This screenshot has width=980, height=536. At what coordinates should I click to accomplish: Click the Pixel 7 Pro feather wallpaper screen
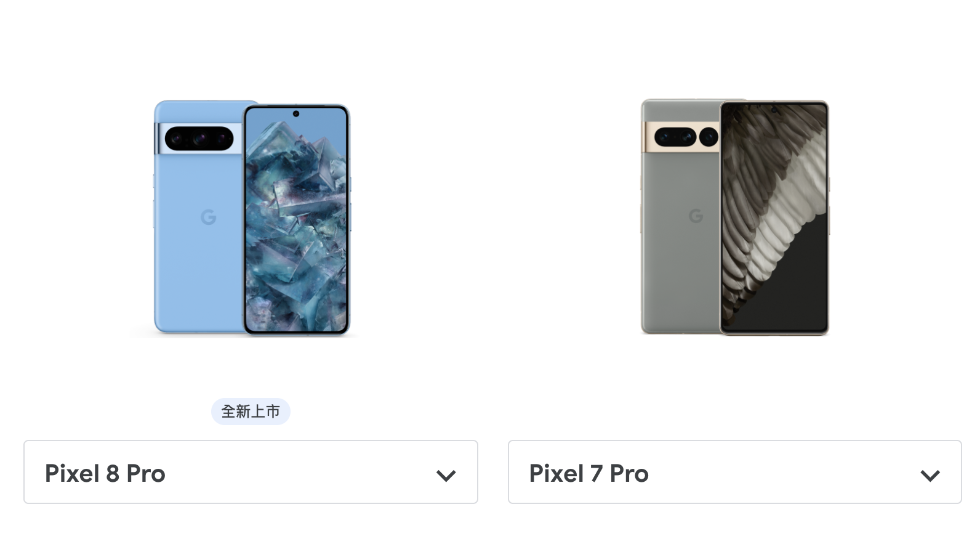774,217
